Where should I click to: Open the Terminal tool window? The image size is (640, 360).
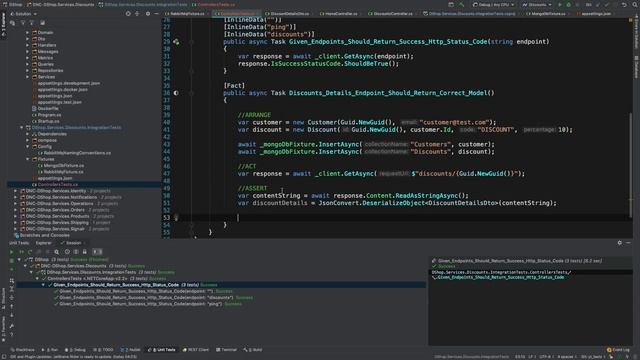[x=227, y=350]
